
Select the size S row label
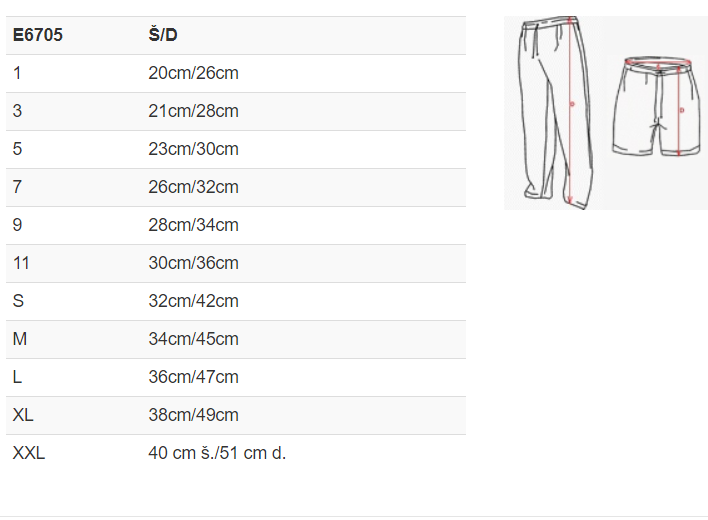pyautogui.click(x=18, y=301)
